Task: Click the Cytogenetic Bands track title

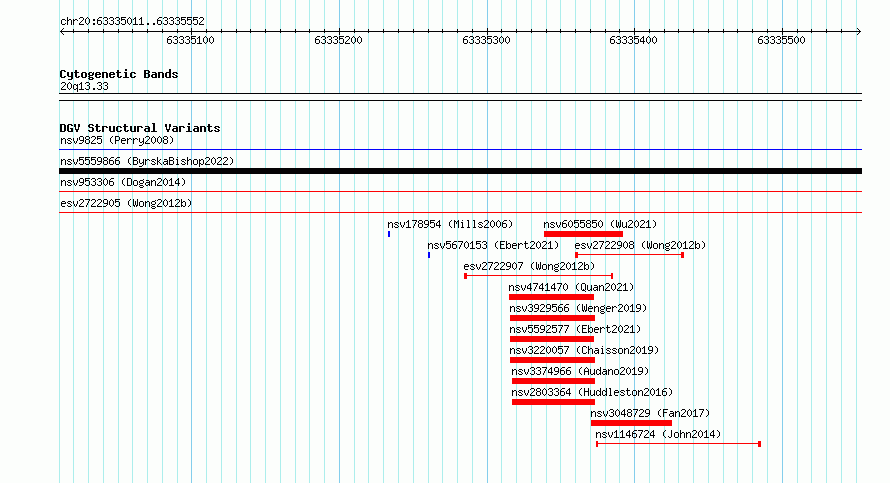Action: point(119,74)
